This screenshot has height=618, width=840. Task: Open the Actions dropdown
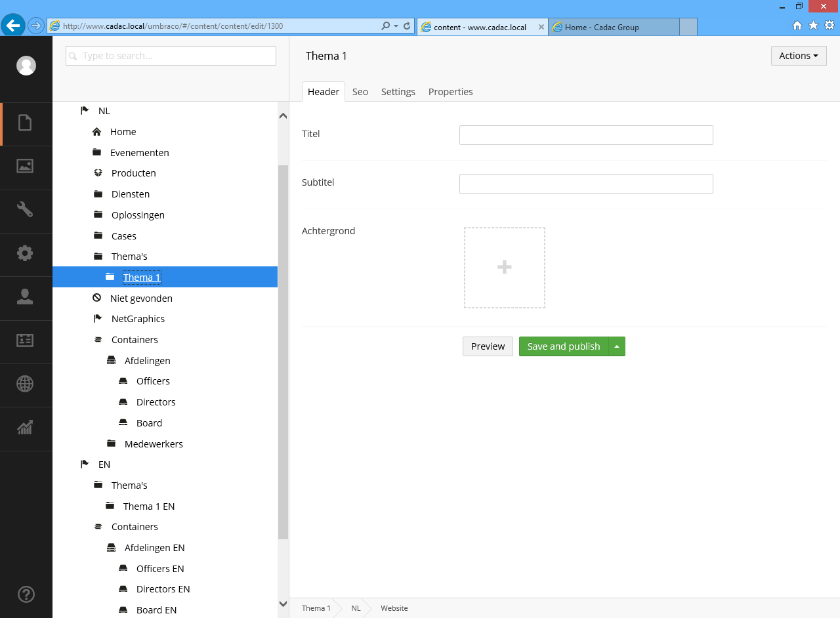click(798, 56)
